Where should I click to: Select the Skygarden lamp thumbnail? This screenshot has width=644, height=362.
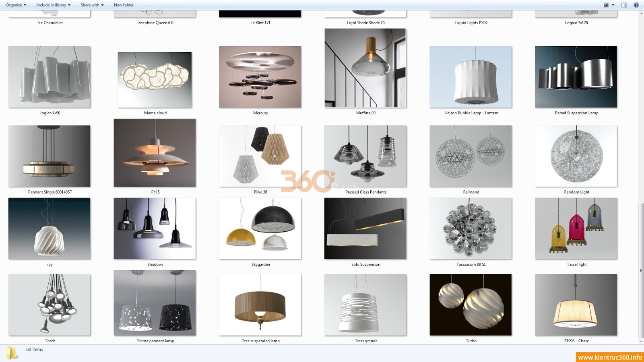click(260, 228)
